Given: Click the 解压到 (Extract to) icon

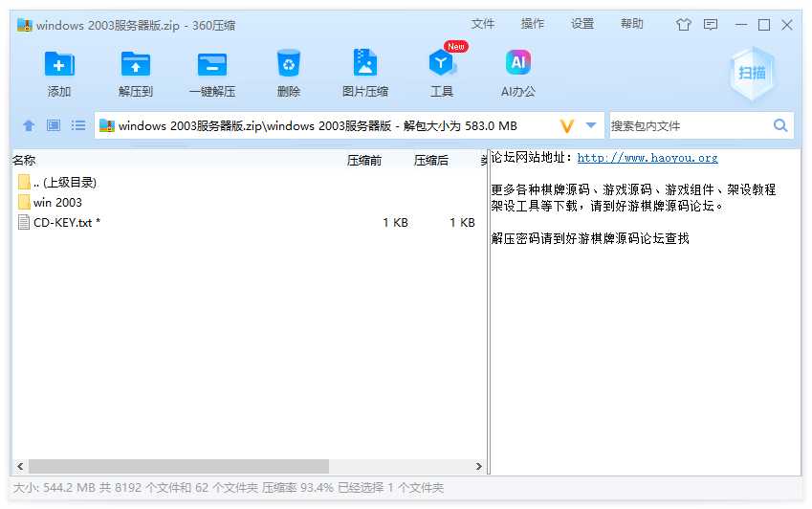Looking at the screenshot, I should [x=135, y=64].
